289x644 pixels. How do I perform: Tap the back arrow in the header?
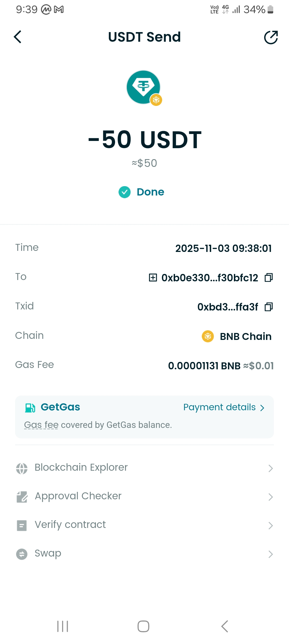click(x=18, y=37)
